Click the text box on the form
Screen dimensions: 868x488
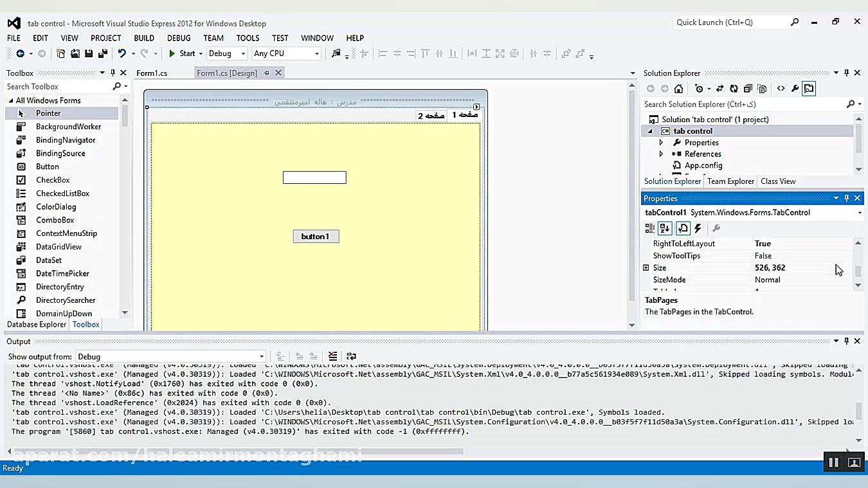pos(314,177)
